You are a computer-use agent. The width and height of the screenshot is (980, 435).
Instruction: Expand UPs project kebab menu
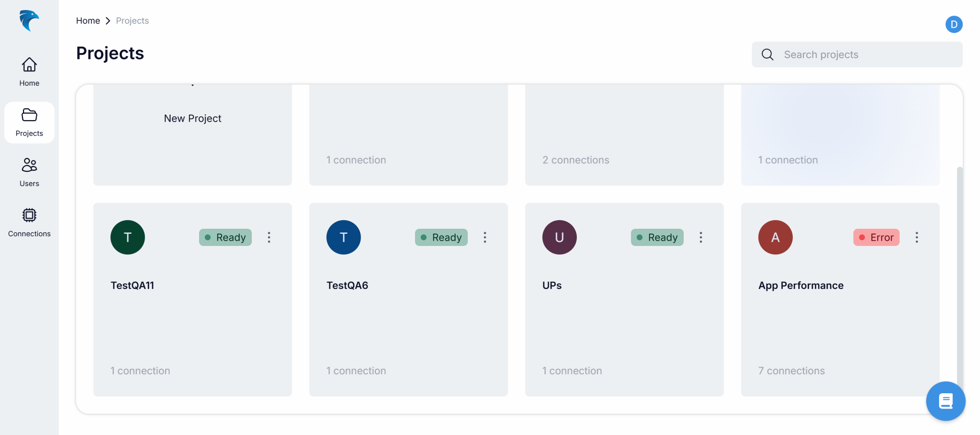pos(701,237)
